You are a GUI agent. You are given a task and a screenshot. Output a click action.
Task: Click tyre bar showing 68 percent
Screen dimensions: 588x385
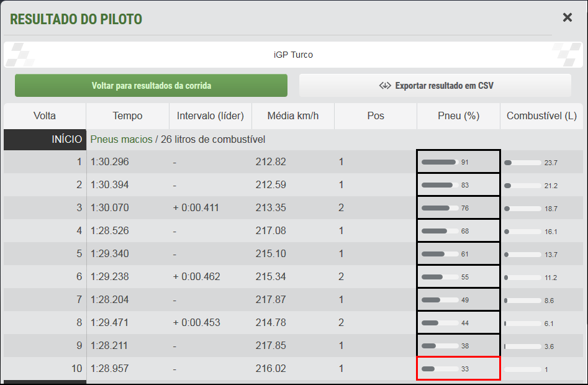point(440,231)
